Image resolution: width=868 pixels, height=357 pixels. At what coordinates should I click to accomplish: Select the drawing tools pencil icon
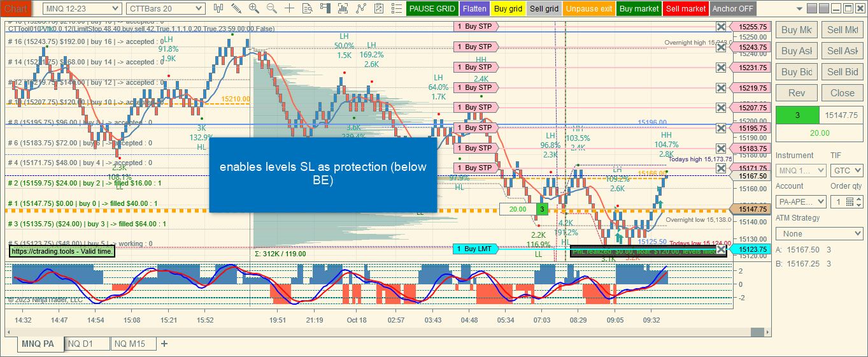pos(236,8)
